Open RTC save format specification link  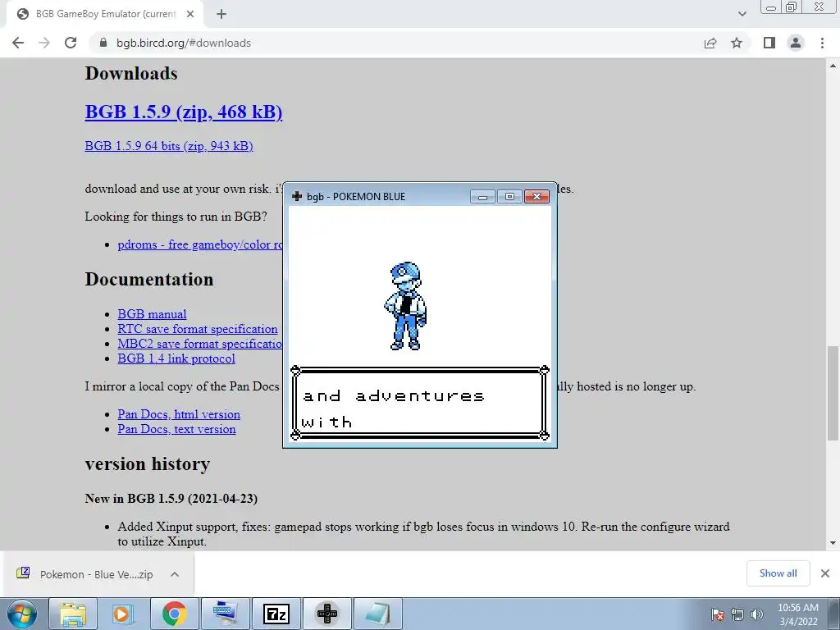tap(198, 329)
